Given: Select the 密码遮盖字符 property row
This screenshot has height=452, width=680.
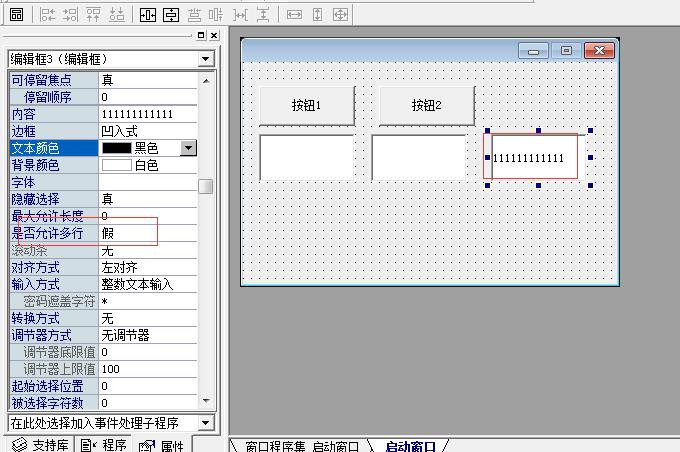Looking at the screenshot, I should 103,301.
